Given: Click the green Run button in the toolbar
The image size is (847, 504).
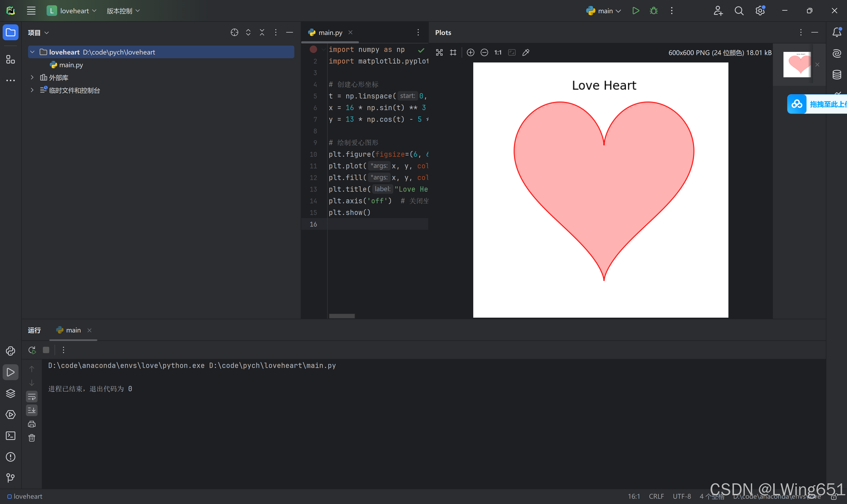Looking at the screenshot, I should [x=636, y=11].
